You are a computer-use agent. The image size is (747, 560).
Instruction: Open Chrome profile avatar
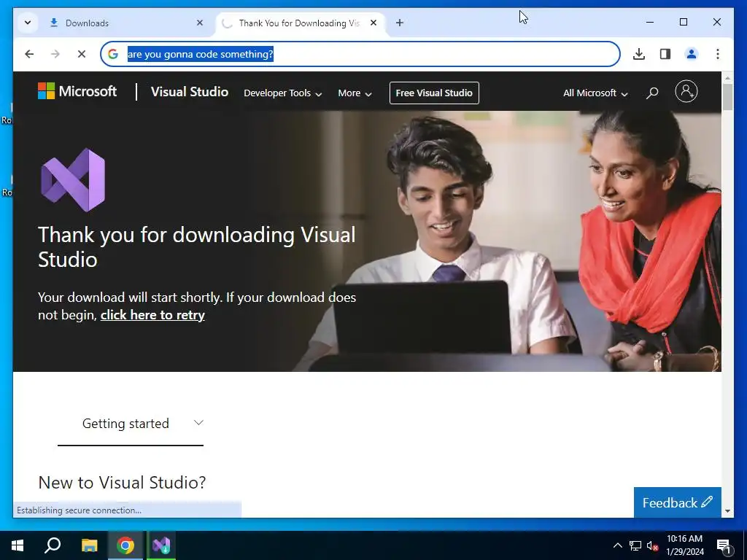pos(692,54)
